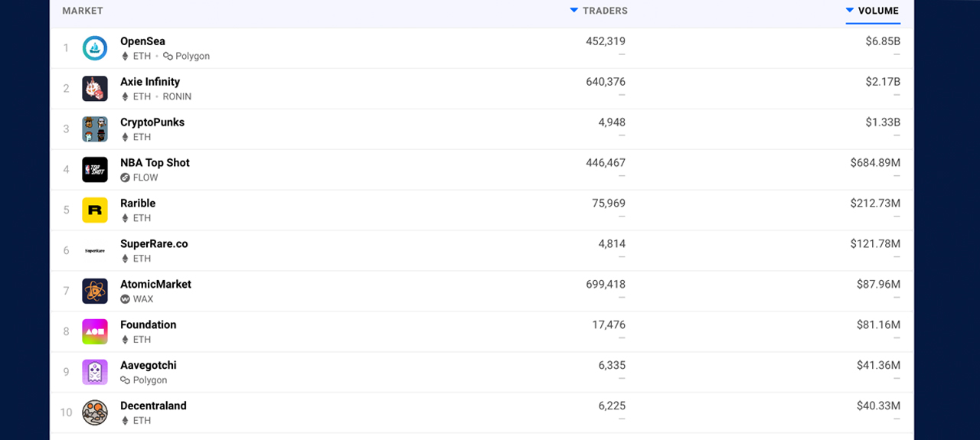The image size is (980, 440).
Task: Click Foundation traders count 17,476
Action: point(609,325)
